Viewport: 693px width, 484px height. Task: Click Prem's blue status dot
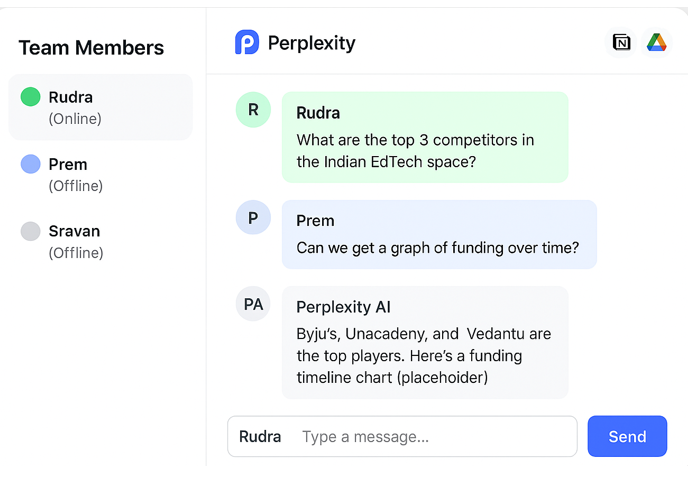coord(30,164)
